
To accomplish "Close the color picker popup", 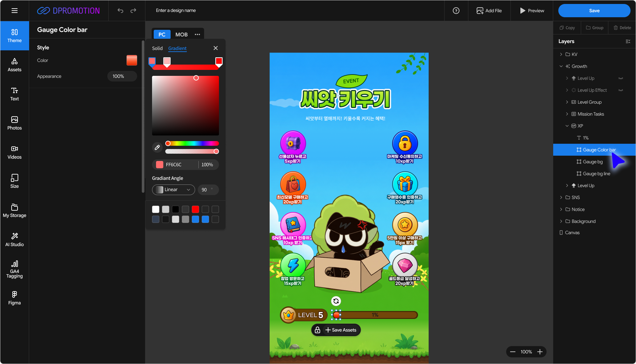I will [x=216, y=48].
